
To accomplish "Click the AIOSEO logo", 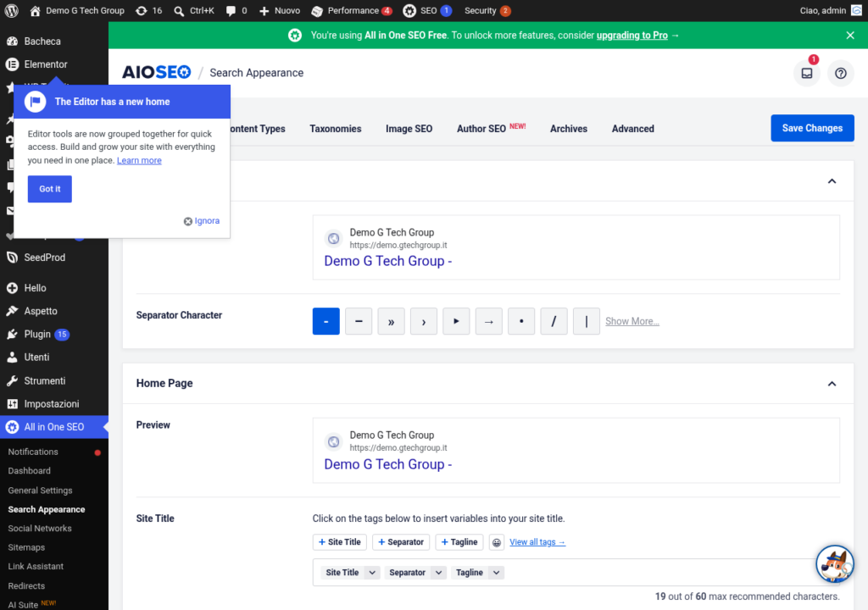I will [x=156, y=73].
